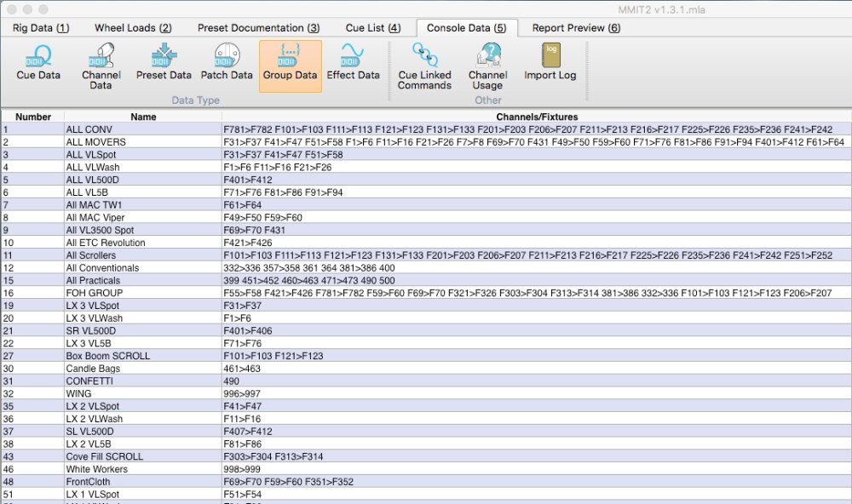
Task: Click the Name column header
Action: tap(142, 117)
